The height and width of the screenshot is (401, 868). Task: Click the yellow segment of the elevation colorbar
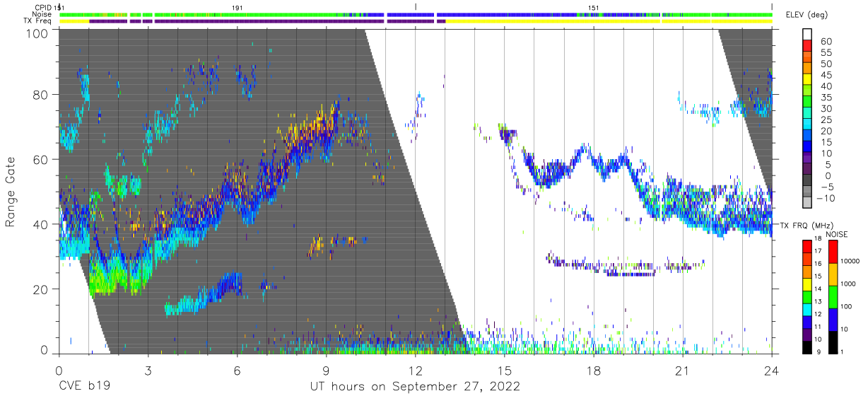tap(807, 79)
